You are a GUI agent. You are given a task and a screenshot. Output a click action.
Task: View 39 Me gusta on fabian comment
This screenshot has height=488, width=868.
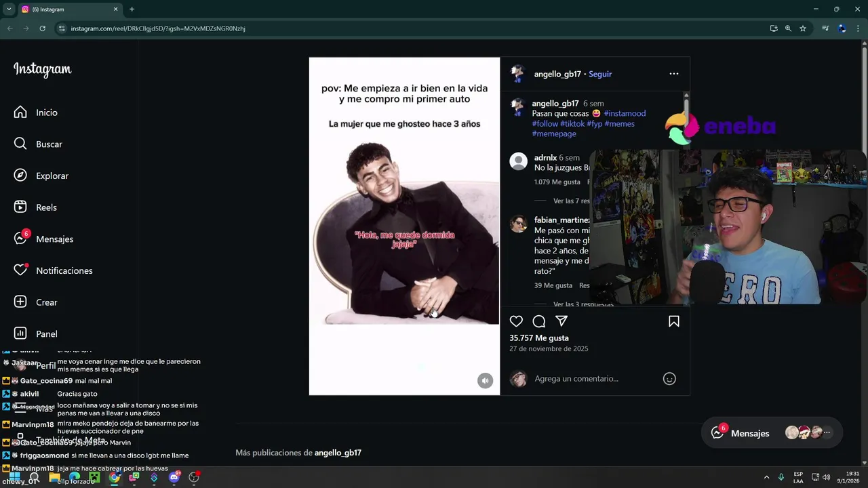point(553,286)
